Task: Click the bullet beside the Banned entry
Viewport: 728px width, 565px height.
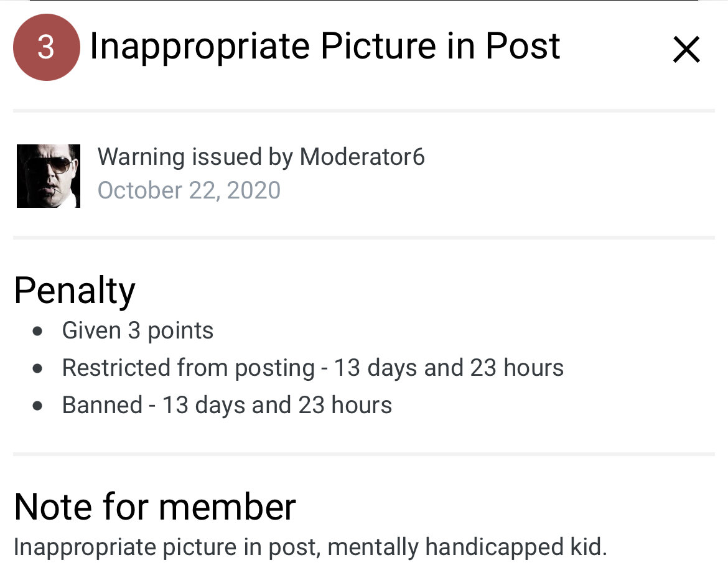Action: coord(38,406)
